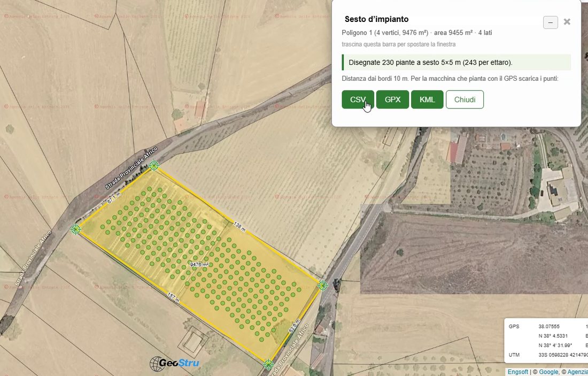Image resolution: width=588 pixels, height=376 pixels.
Task: Select the polygon vertex at the bottom corner
Action: (x=268, y=364)
